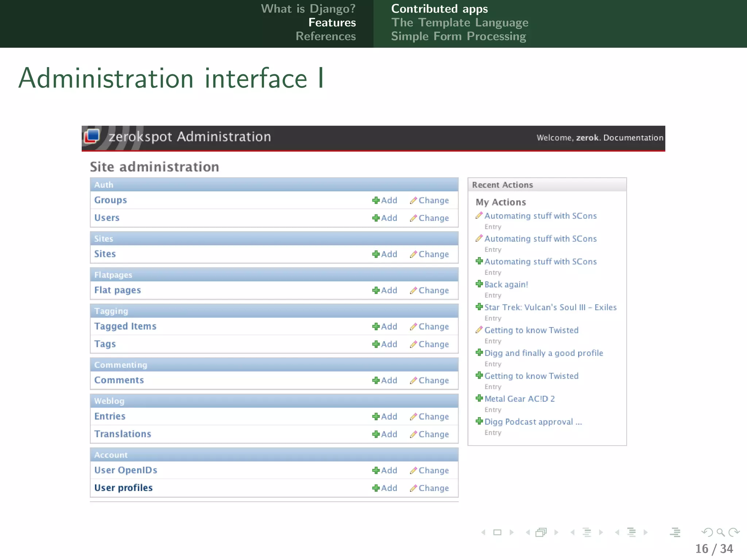The image size is (747, 560).
Task: Click Add for User profiles
Action: tap(388, 488)
